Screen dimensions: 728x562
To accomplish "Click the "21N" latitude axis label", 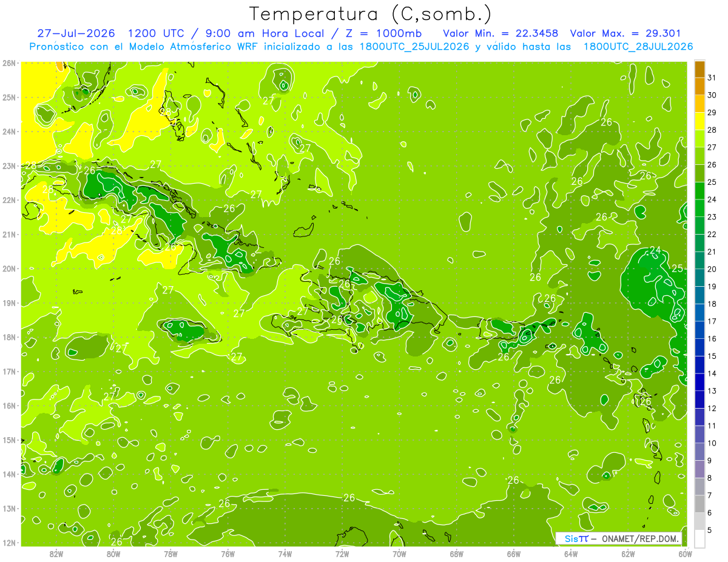I will [8, 235].
